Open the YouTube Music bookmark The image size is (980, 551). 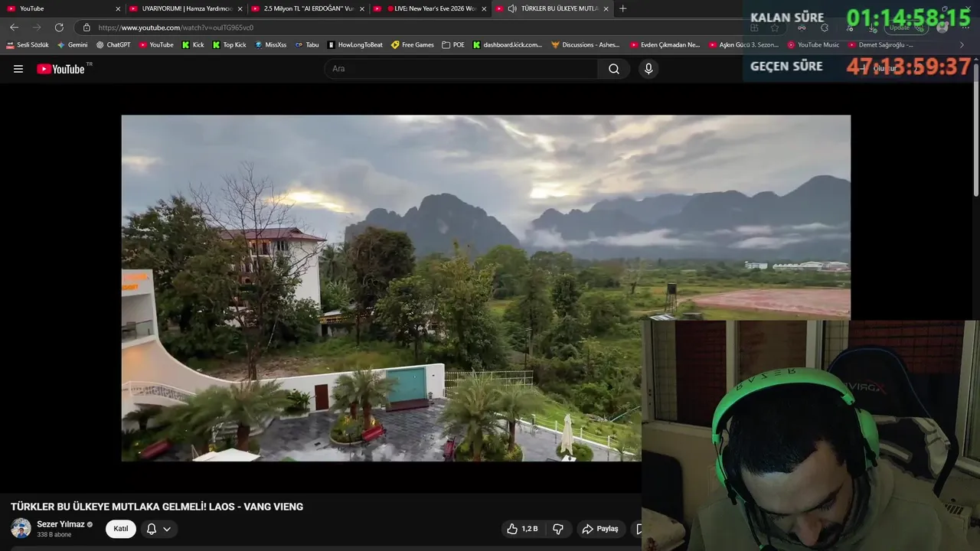pos(813,45)
